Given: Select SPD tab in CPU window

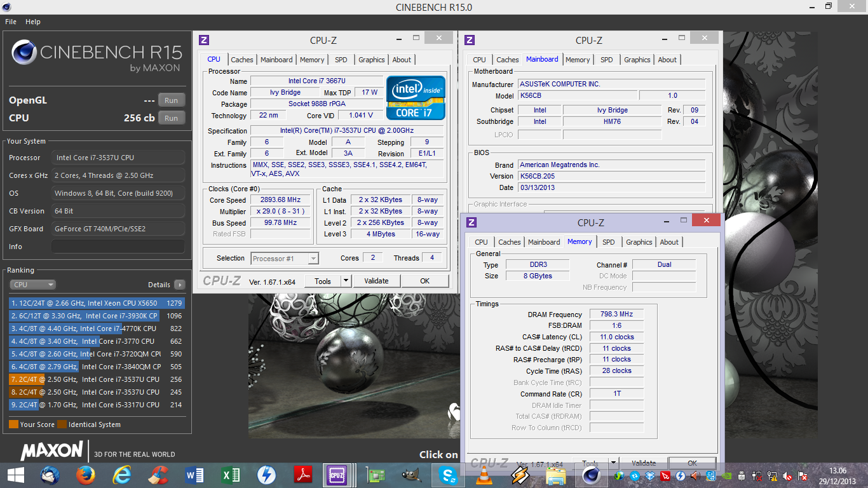Looking at the screenshot, I should click(341, 60).
